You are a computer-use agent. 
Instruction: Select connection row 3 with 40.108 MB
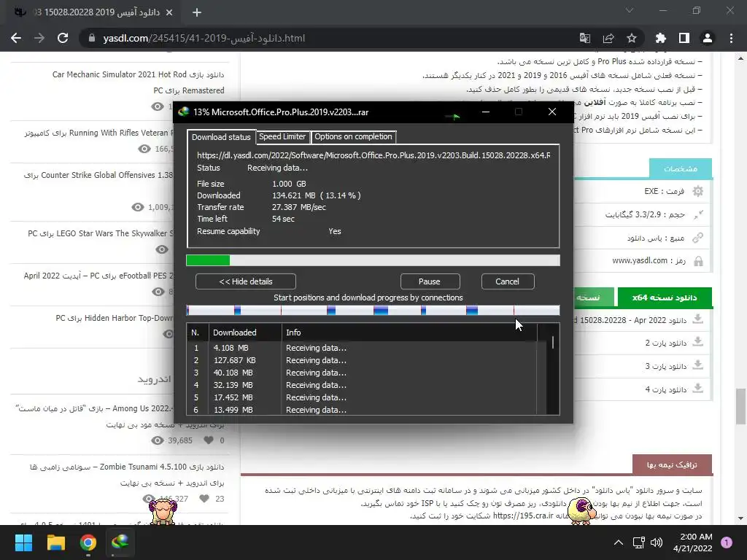click(x=362, y=373)
